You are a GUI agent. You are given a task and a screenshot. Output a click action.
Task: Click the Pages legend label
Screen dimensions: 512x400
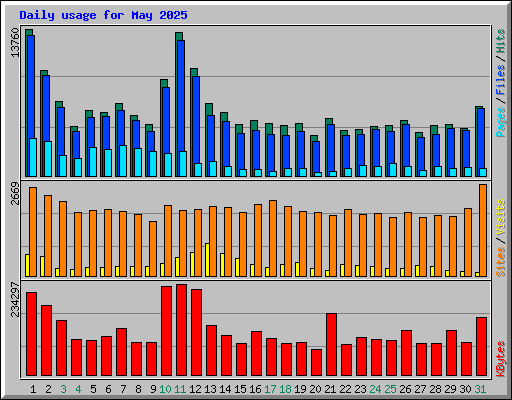[501, 122]
